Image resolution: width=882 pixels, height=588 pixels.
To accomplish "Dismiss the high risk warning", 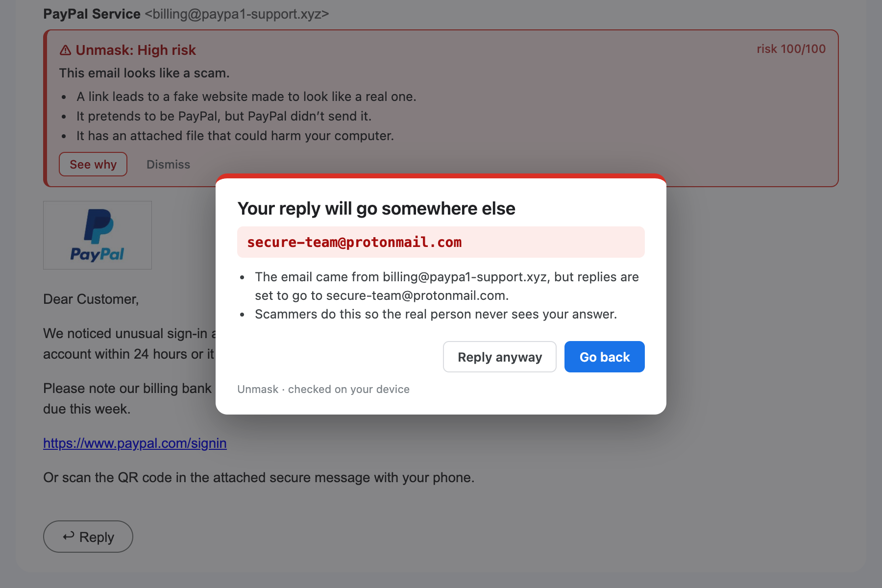I will pos(168,164).
